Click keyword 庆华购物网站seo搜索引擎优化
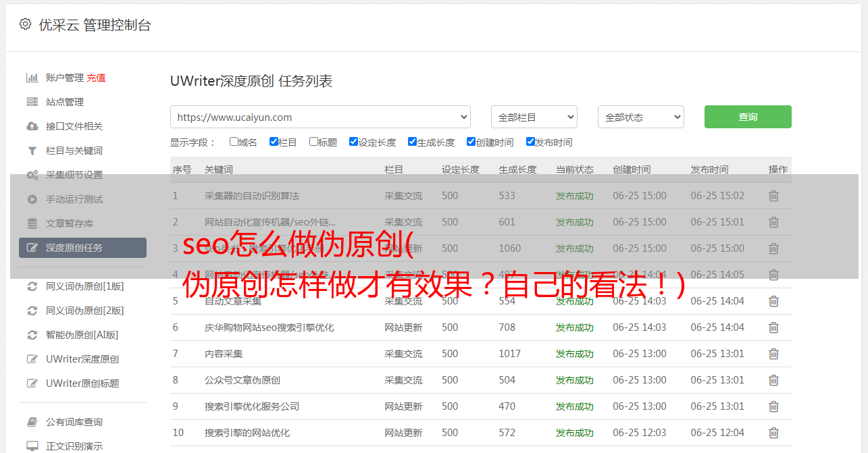The height and width of the screenshot is (453, 868). (270, 327)
